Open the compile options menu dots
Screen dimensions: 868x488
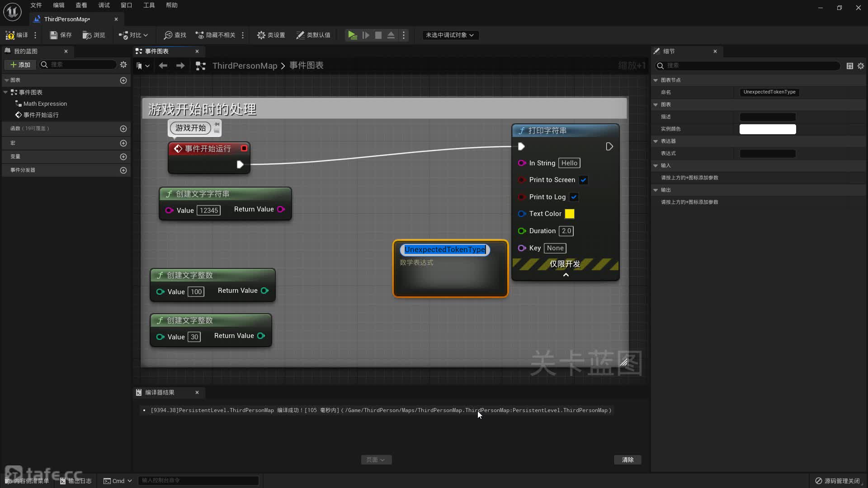(35, 35)
